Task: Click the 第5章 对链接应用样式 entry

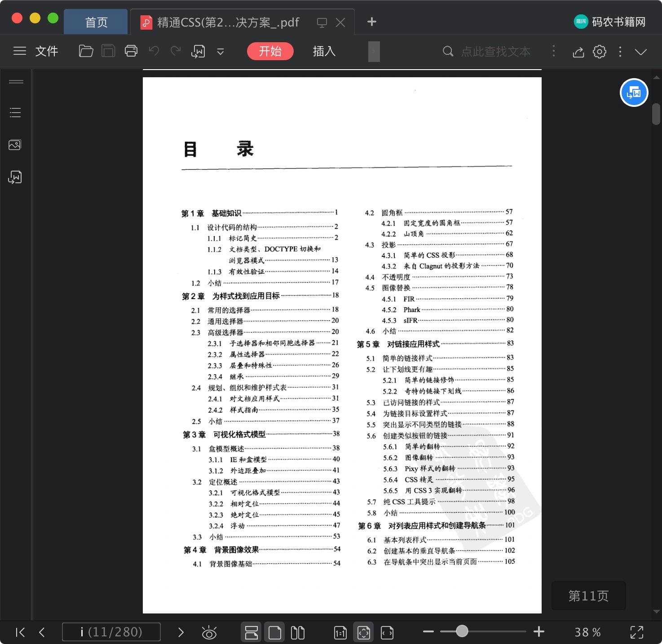Action: click(435, 344)
